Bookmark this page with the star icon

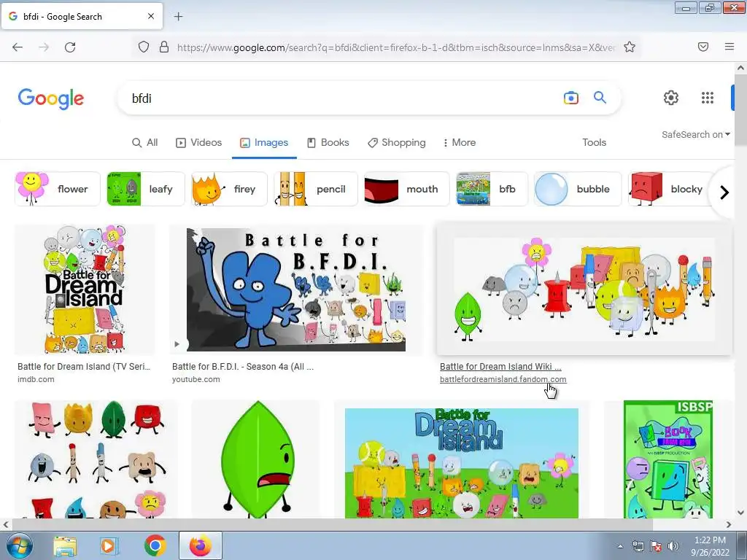[x=630, y=47]
